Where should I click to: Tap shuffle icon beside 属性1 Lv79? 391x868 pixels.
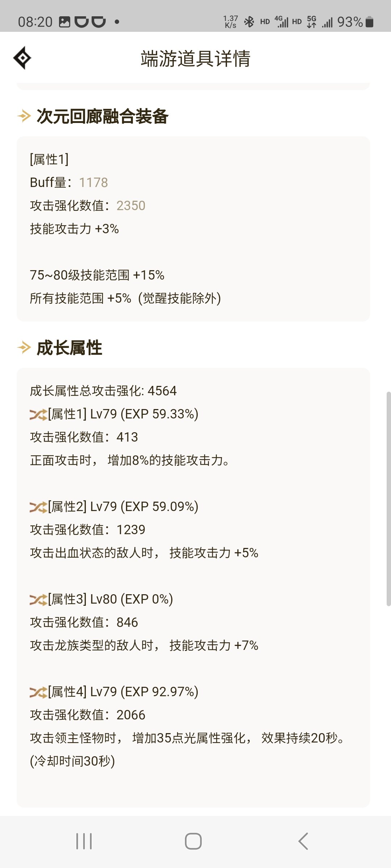(x=38, y=414)
